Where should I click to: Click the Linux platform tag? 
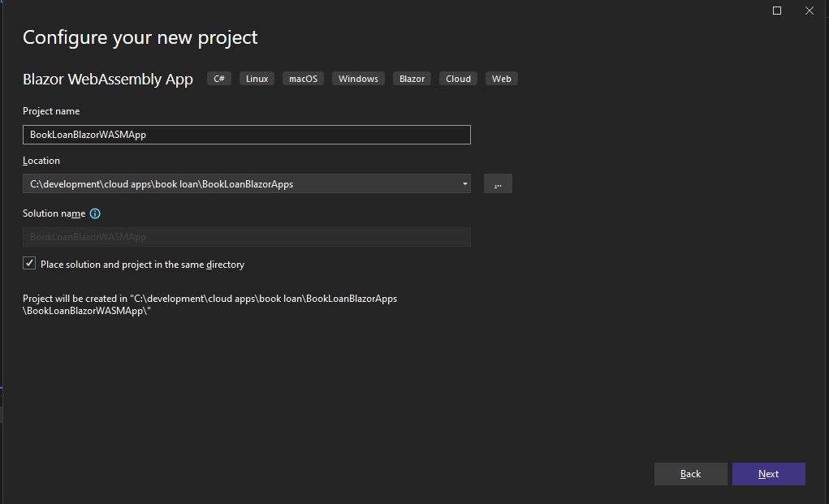click(x=257, y=79)
